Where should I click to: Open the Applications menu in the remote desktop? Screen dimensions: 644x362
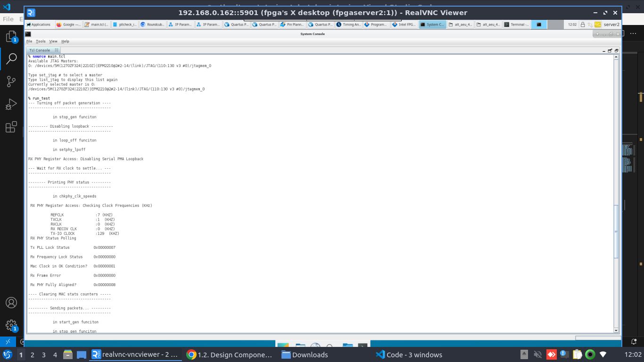click(39, 25)
